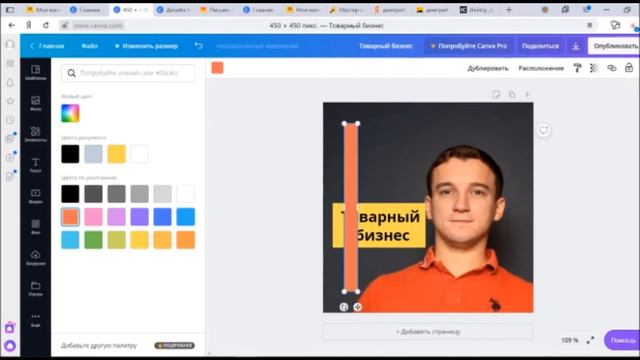
Task: Open the Text panel in the sidebar
Action: pyautogui.click(x=36, y=165)
